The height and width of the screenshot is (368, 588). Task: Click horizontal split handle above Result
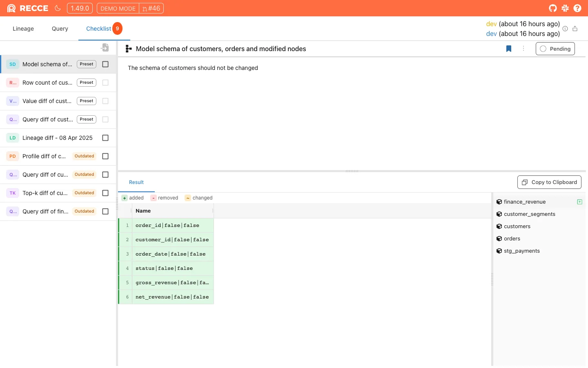pyautogui.click(x=352, y=171)
